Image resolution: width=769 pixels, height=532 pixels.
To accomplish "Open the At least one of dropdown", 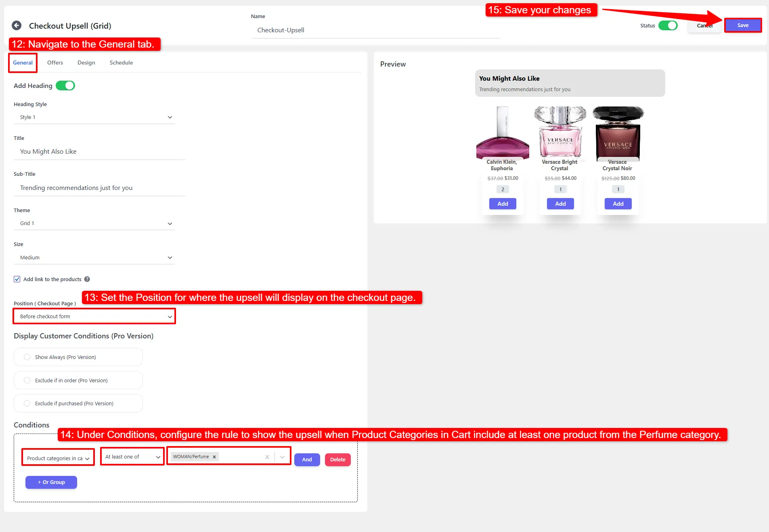I will click(132, 457).
